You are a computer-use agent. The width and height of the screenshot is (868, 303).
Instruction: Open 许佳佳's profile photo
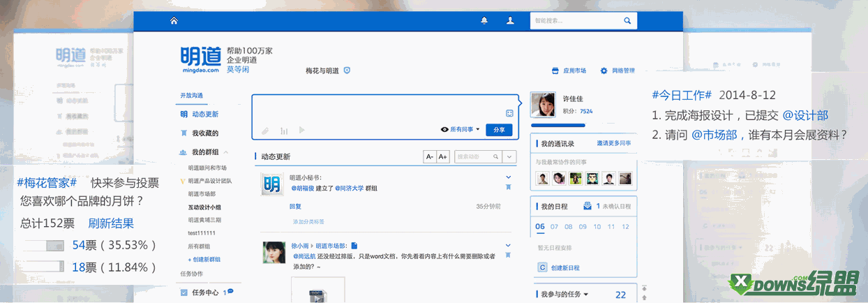coord(543,105)
